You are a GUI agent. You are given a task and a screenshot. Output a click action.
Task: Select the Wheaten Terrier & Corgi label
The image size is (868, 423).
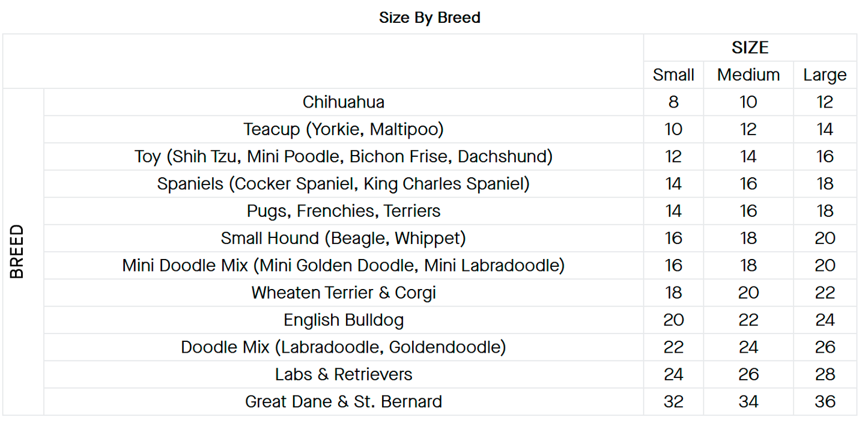[x=344, y=293]
